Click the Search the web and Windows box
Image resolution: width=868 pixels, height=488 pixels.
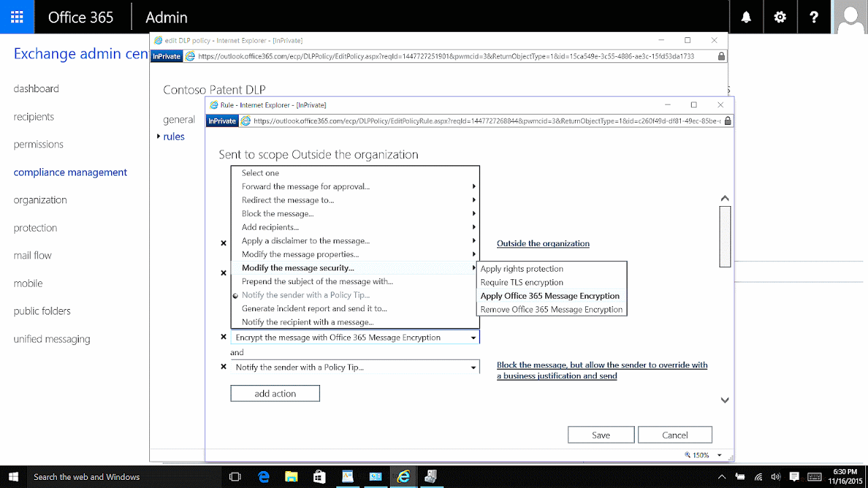point(123,477)
